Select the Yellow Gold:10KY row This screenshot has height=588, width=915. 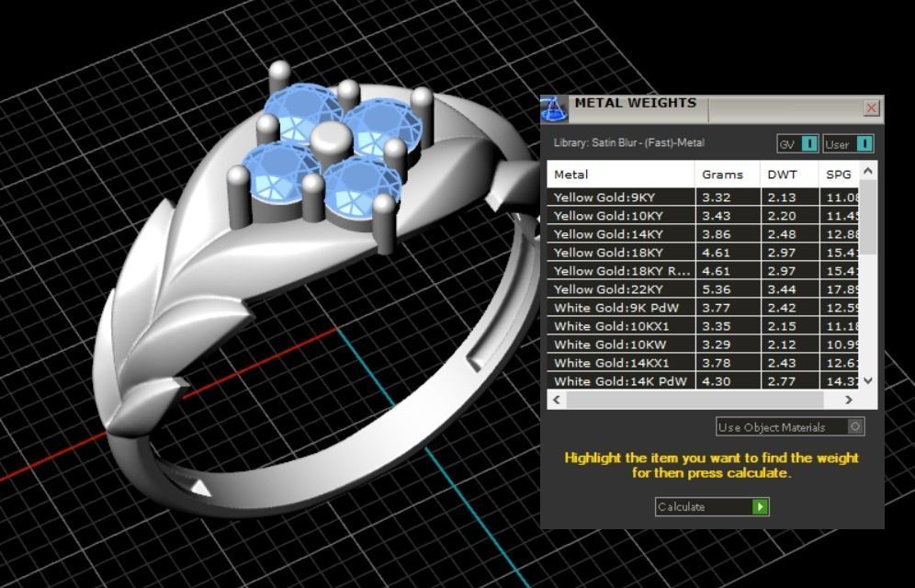click(x=703, y=215)
